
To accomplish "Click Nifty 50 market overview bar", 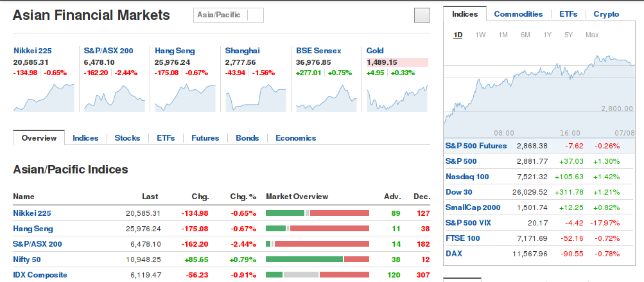I will (317, 259).
